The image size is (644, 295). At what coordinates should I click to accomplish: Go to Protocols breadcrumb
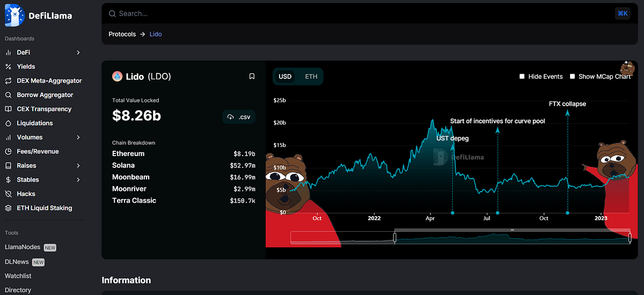tap(122, 34)
